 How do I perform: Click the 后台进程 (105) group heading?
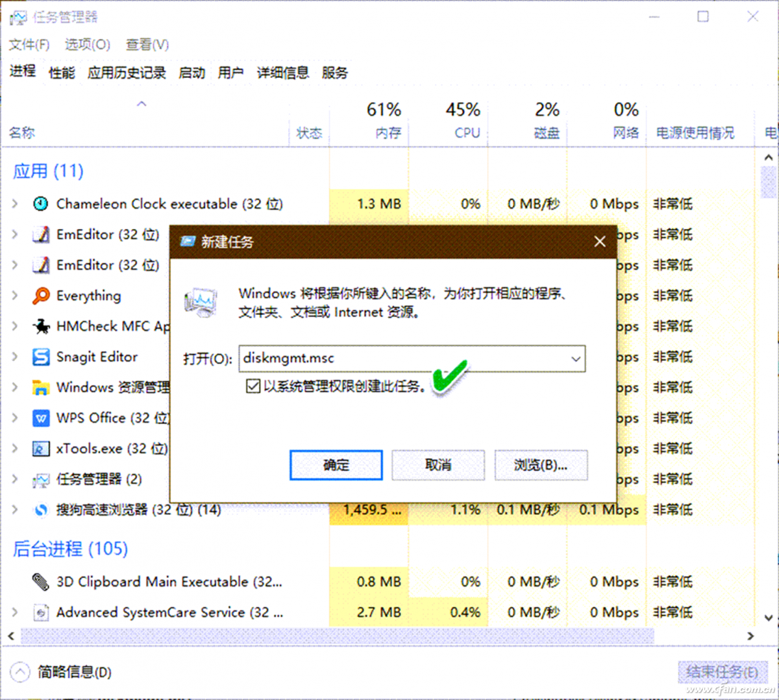[70, 549]
